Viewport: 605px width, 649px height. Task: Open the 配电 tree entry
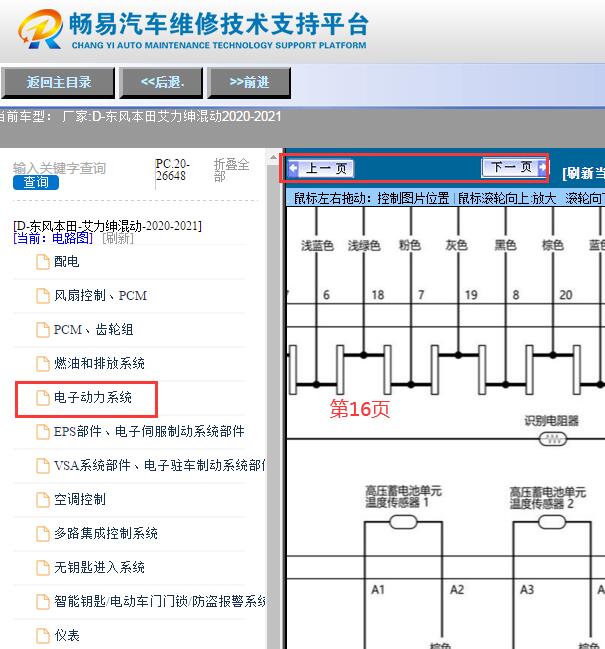tap(67, 261)
